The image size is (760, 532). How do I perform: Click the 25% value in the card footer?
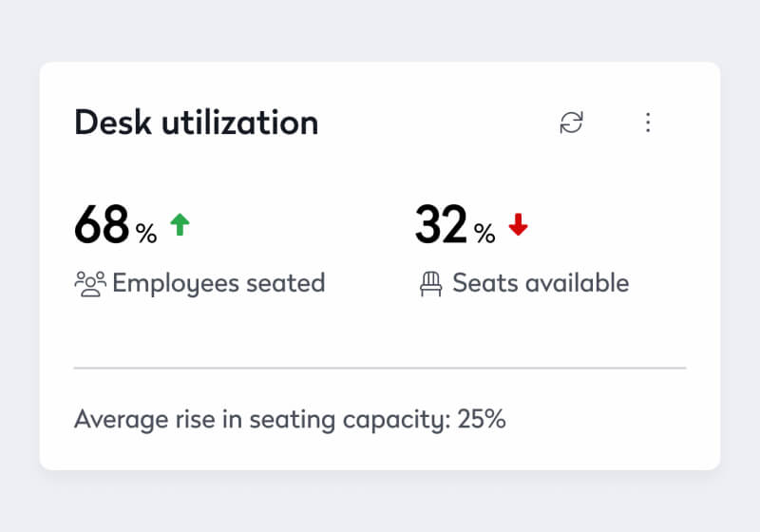click(x=482, y=419)
